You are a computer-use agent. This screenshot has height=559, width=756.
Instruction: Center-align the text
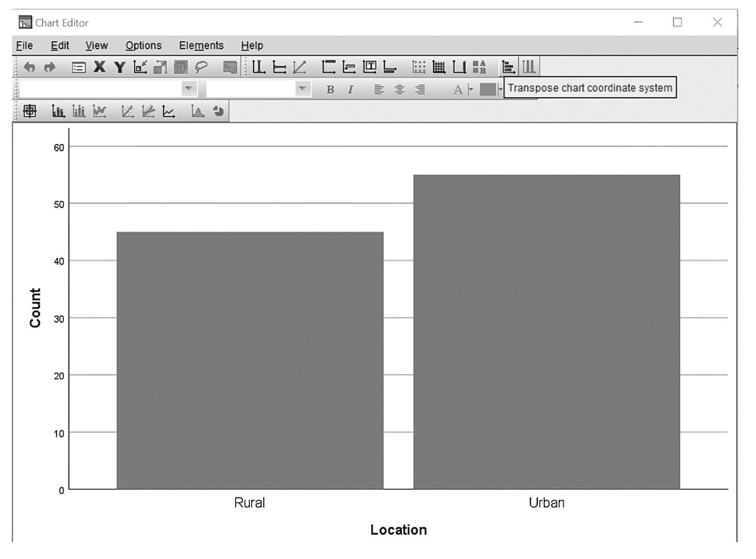pyautogui.click(x=400, y=89)
